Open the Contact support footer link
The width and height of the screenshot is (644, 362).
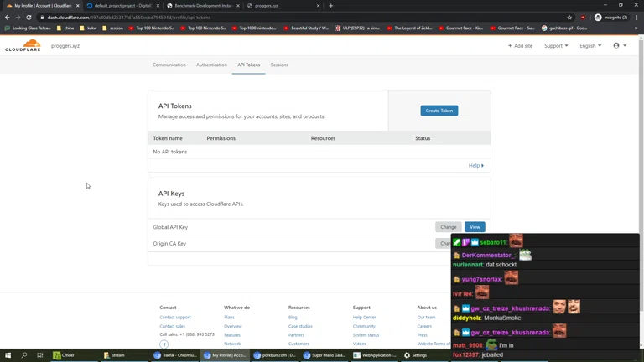(x=175, y=318)
